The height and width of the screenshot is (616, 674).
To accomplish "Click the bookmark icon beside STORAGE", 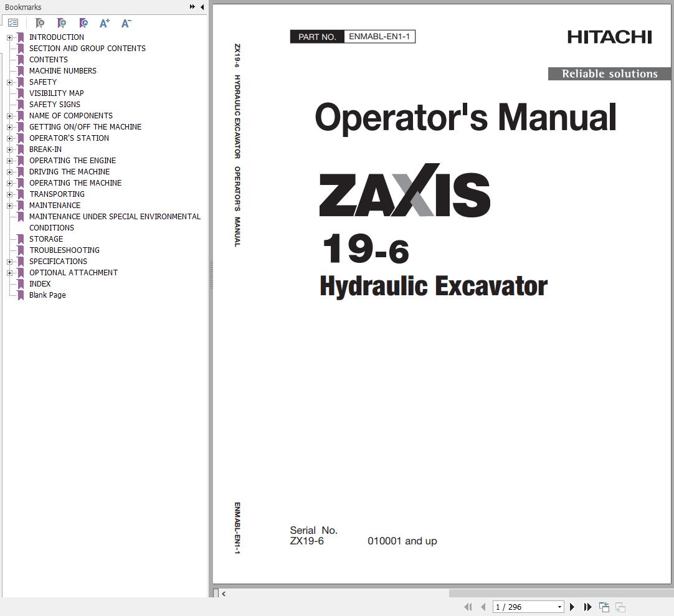I will click(x=20, y=239).
